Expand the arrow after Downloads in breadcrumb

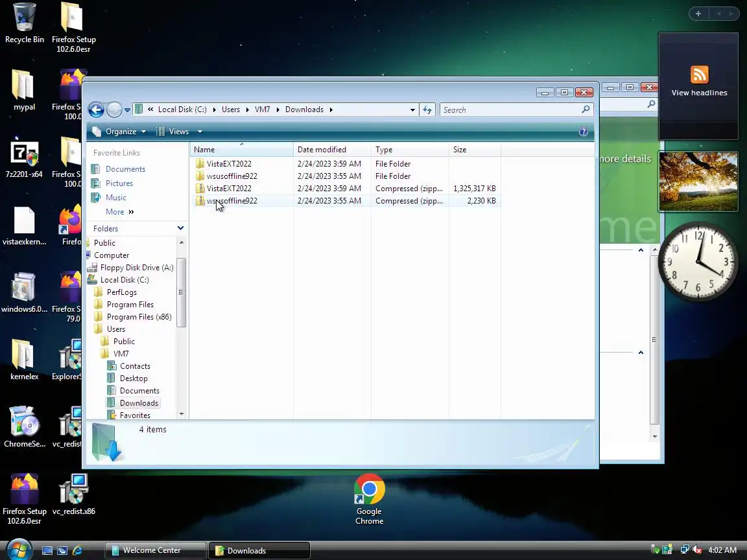[x=331, y=110]
